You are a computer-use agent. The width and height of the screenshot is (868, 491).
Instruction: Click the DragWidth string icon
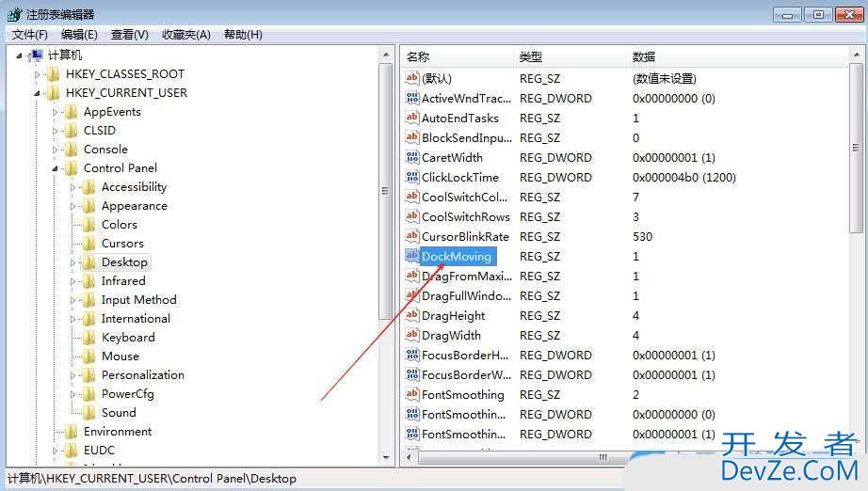coord(412,335)
